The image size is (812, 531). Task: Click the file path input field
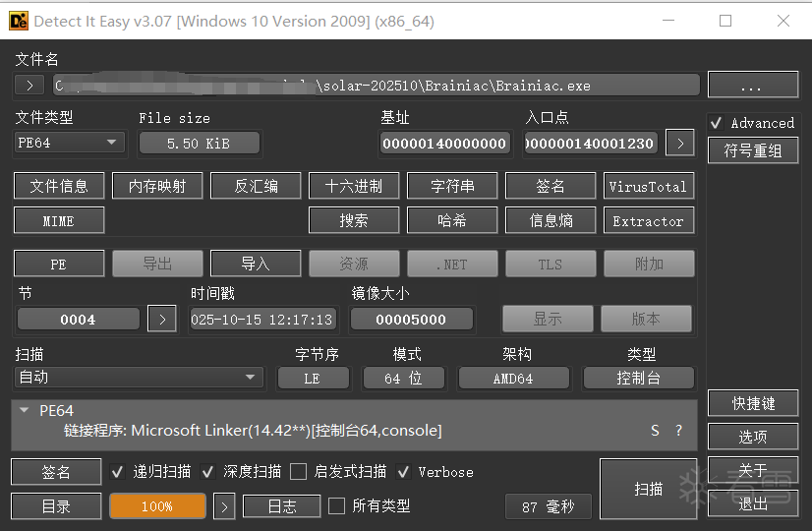point(377,85)
